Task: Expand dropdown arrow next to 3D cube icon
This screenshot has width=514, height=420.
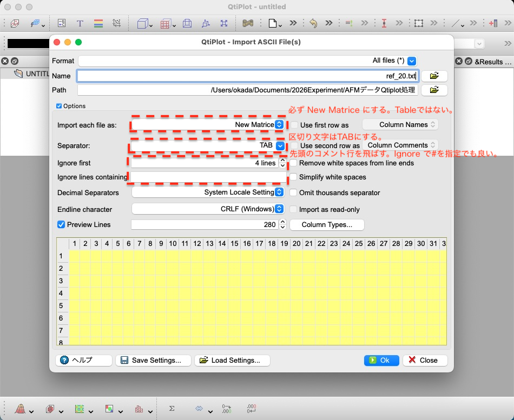Action: pyautogui.click(x=151, y=25)
